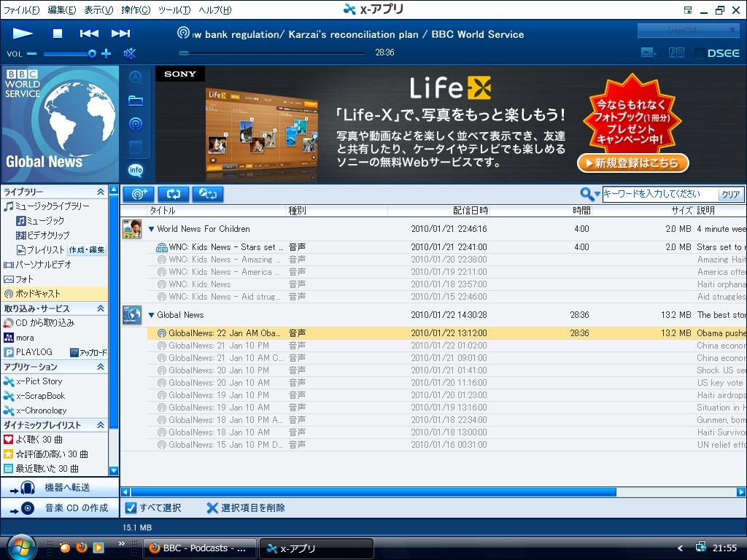Adjust the volume slider
Image resolution: width=747 pixels, height=560 pixels.
69,54
